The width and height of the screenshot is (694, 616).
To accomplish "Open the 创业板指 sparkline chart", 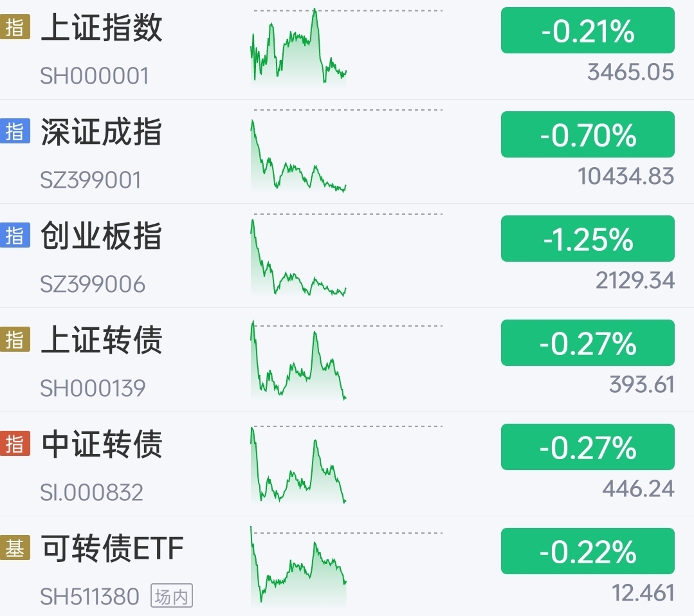I will (x=347, y=255).
